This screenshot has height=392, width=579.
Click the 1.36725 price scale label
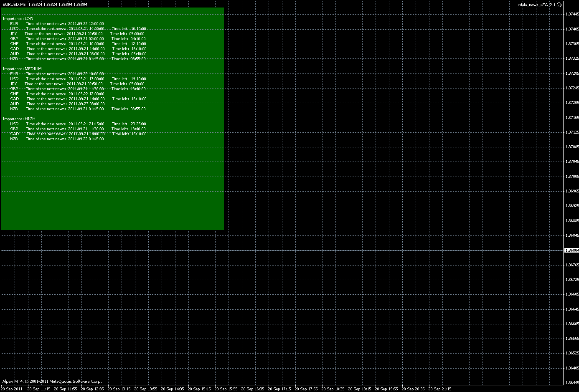[572, 280]
